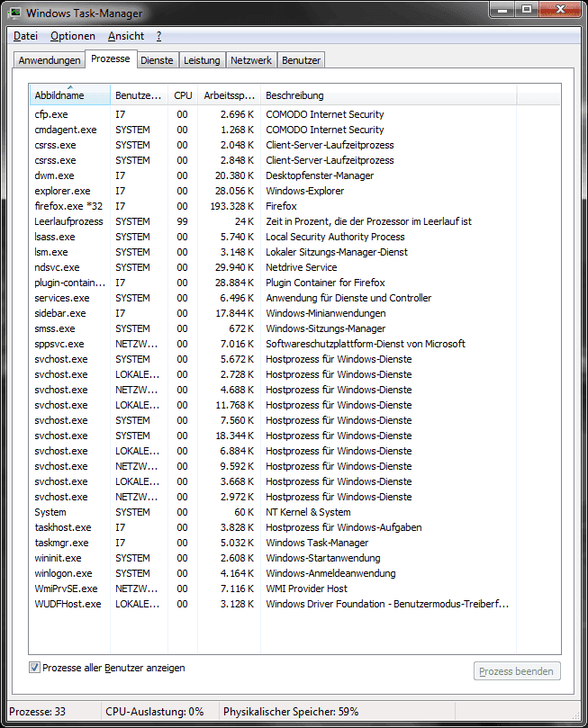Screen dimensions: 588x728
Task: Sort by Abbildname column header
Action: coord(69,95)
